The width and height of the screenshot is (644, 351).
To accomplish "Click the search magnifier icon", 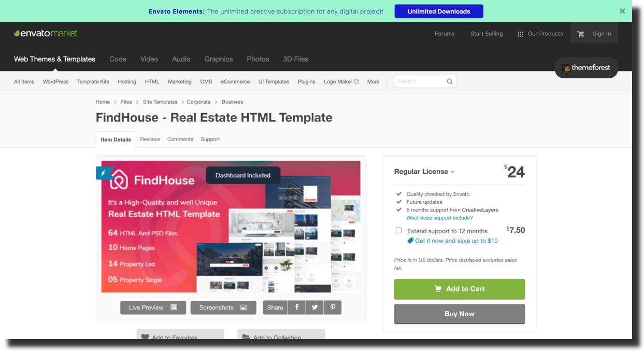I will (450, 81).
